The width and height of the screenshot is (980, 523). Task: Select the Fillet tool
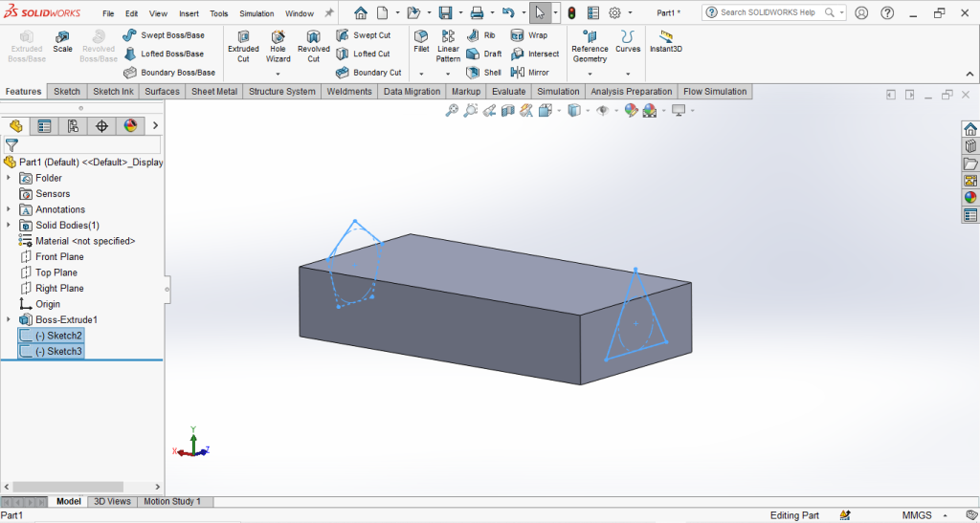pyautogui.click(x=421, y=41)
